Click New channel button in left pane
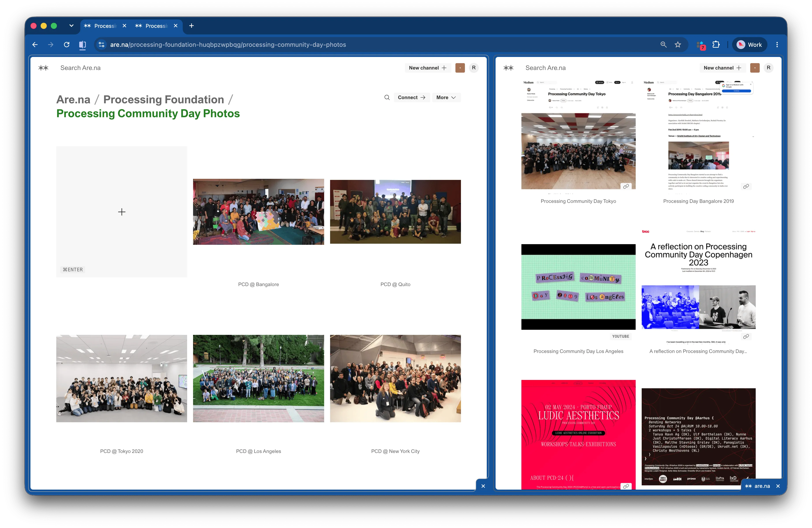812x528 pixels. pyautogui.click(x=427, y=68)
